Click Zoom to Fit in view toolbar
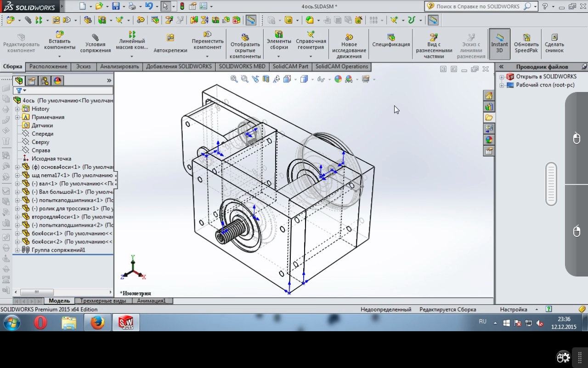Viewport: 588px width, 368px height. 234,79
